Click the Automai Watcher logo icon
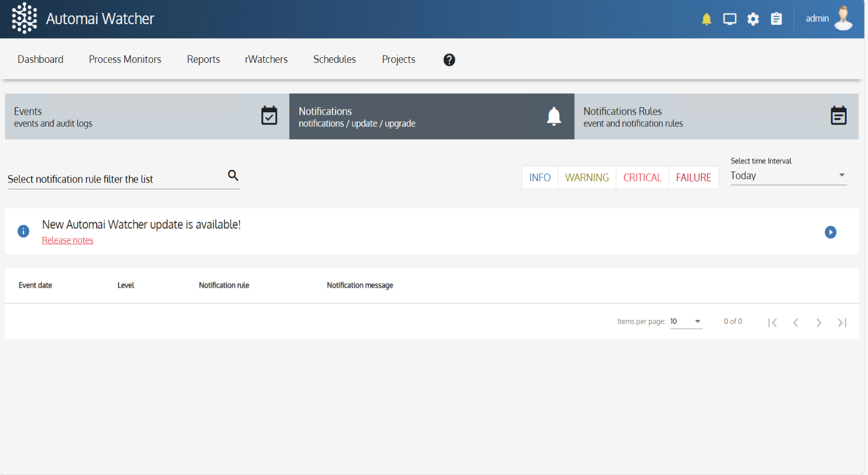Viewport: 868px width, 475px height. pyautogui.click(x=25, y=18)
